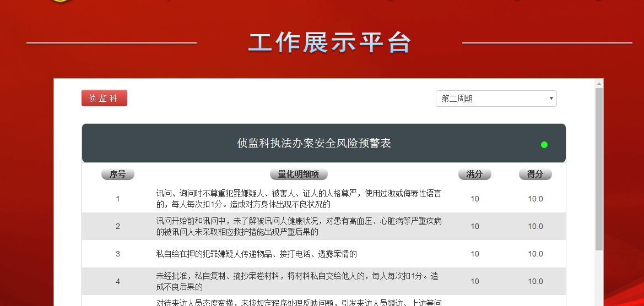Viewport: 644px width, 306px height.
Task: Click serial number 3 cell
Action: pyautogui.click(x=118, y=254)
